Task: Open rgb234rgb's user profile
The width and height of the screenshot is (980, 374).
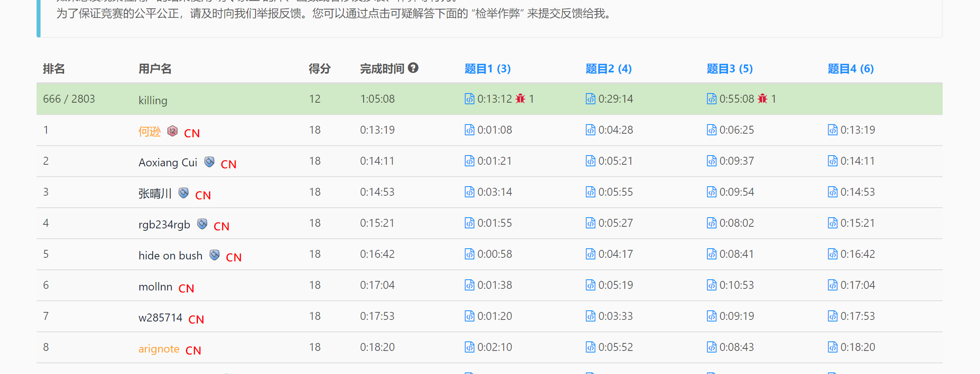Action: [164, 225]
